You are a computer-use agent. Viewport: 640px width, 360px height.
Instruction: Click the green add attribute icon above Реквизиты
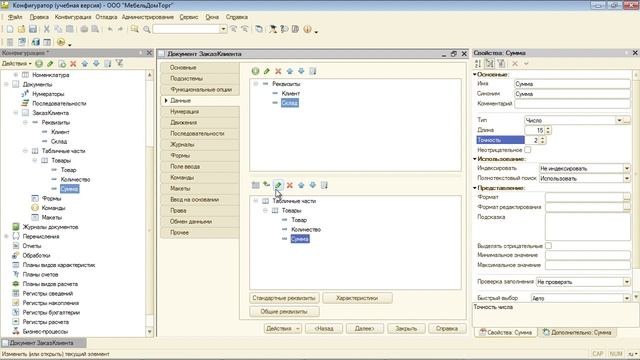tap(255, 71)
